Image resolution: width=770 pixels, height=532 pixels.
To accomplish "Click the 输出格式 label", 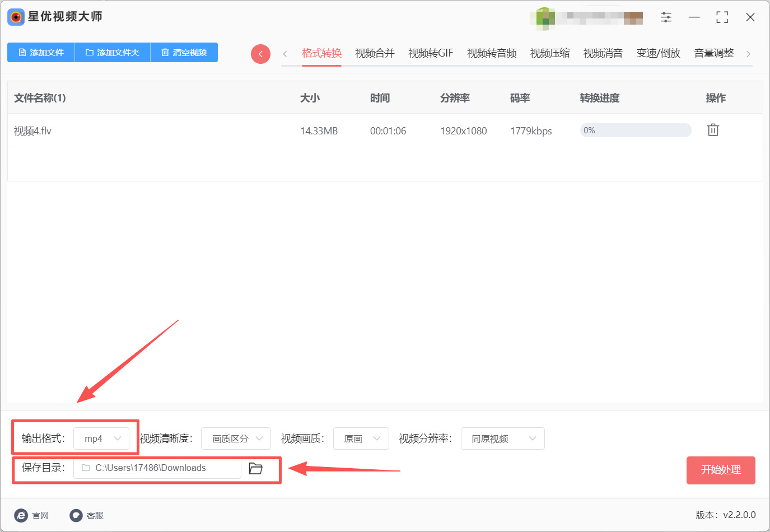I will (x=43, y=438).
